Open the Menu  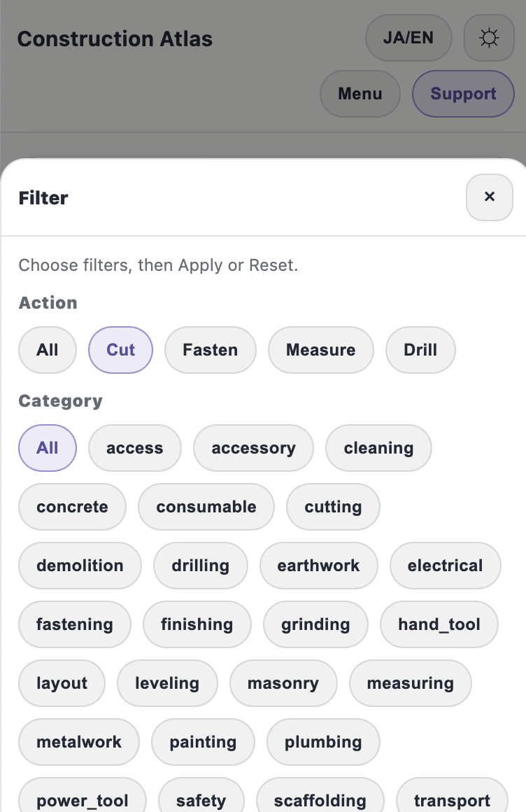[x=360, y=93]
